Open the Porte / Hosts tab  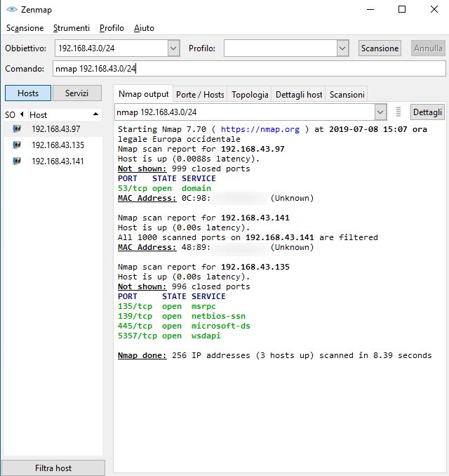[x=200, y=94]
